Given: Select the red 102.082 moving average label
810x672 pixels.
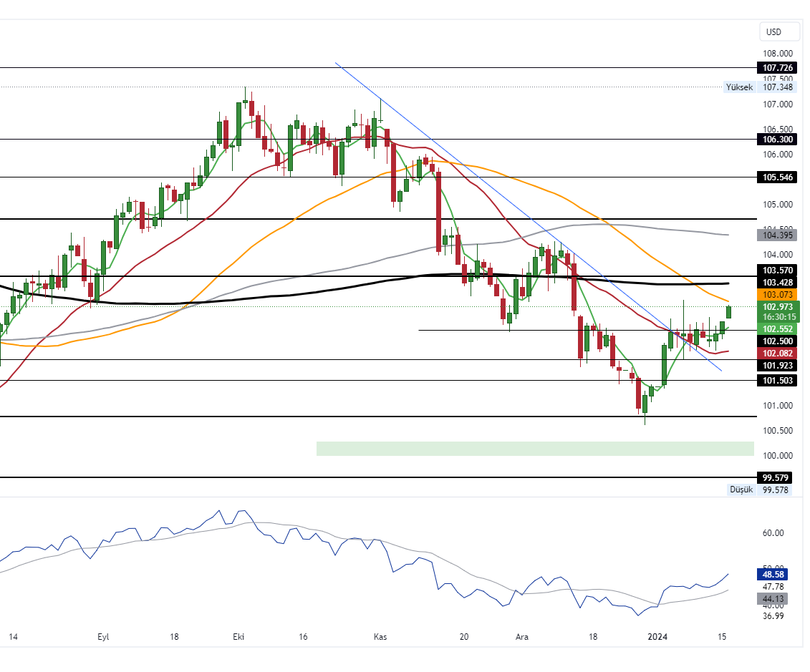Looking at the screenshot, I should (776, 354).
